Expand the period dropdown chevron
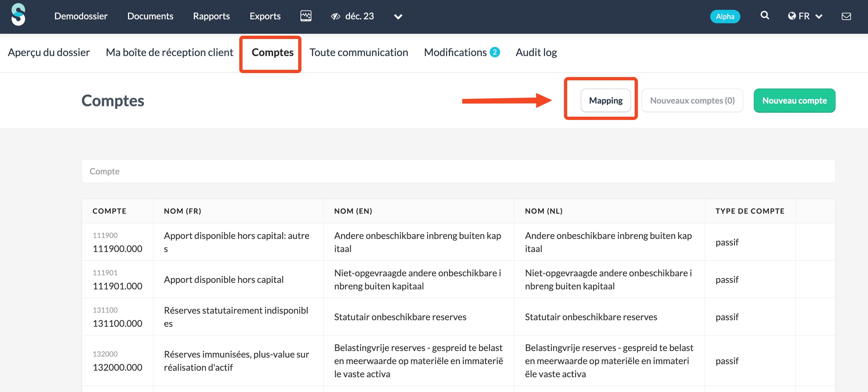Image resolution: width=868 pixels, height=392 pixels. point(398,16)
